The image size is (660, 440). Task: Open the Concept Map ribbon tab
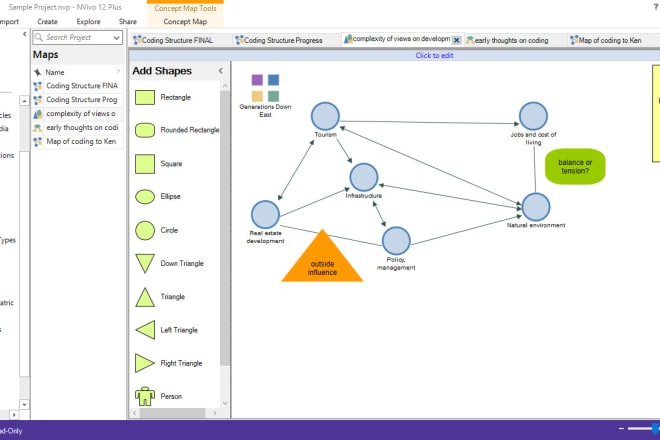(185, 21)
